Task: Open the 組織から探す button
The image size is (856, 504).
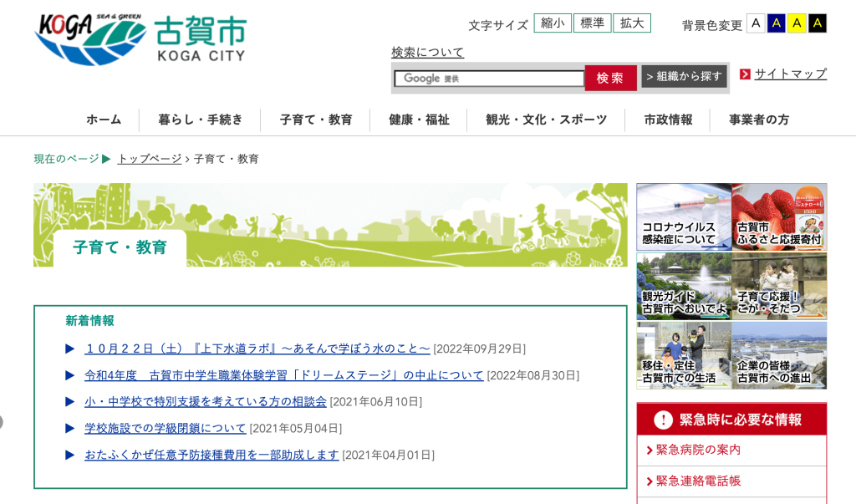Action: coord(684,77)
